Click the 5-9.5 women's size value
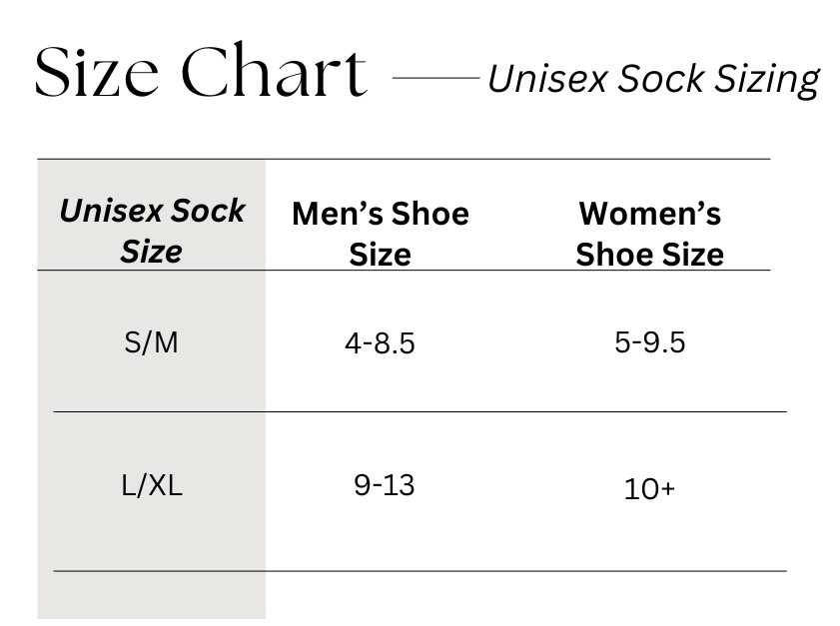The height and width of the screenshot is (626, 840). pos(650,342)
